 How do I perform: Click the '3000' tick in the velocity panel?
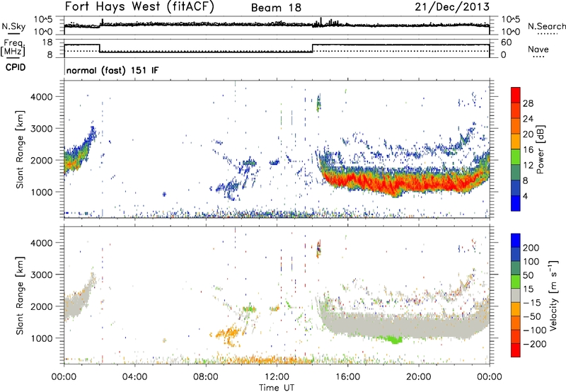41,275
